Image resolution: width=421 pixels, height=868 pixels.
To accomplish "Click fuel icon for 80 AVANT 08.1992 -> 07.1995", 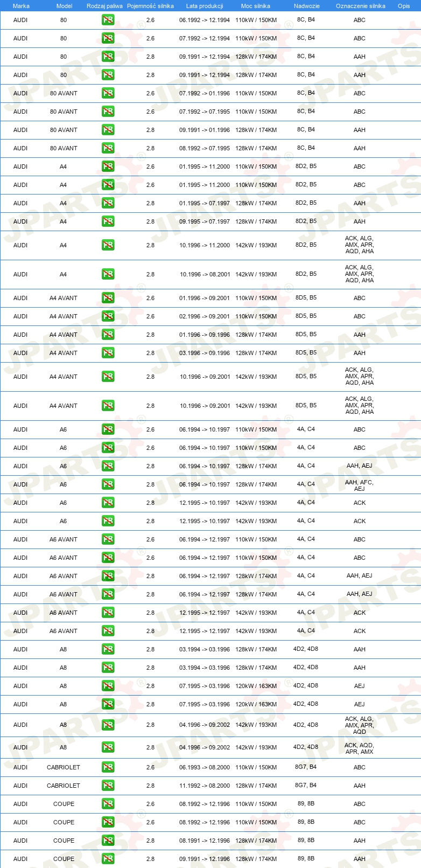I will (x=108, y=148).
